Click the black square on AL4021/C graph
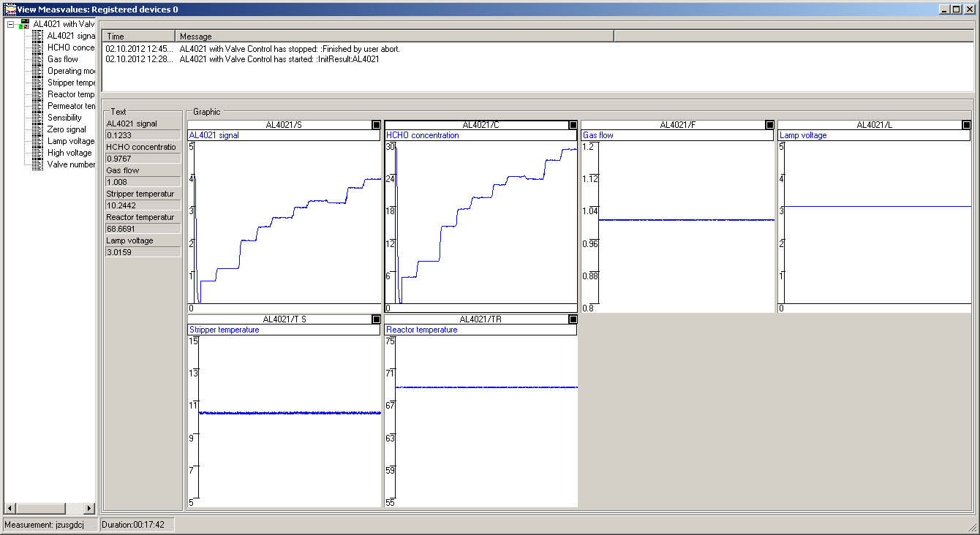 point(573,125)
